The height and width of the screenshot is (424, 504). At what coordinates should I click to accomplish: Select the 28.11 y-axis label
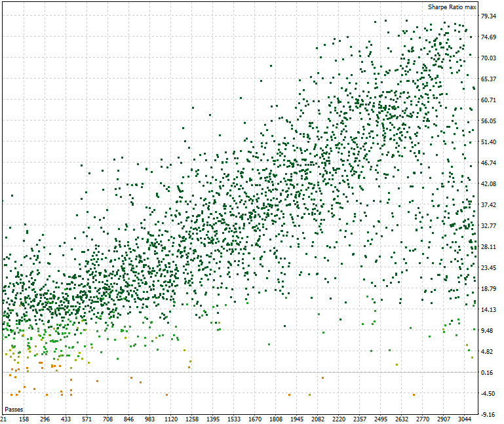click(x=488, y=247)
